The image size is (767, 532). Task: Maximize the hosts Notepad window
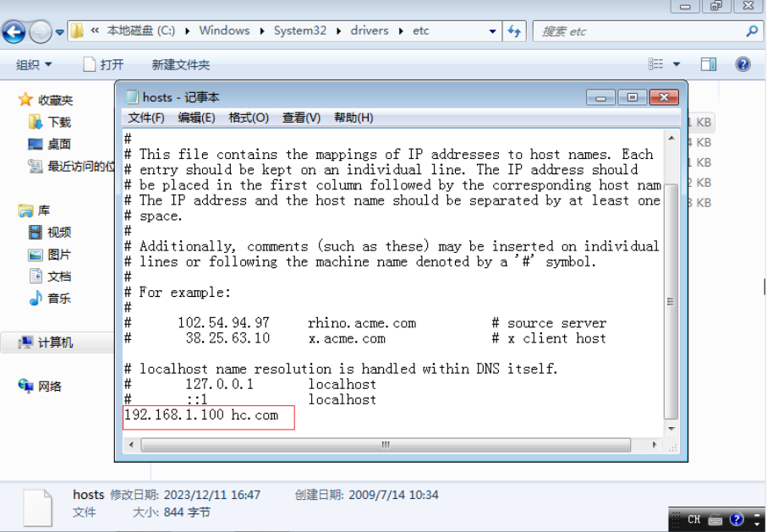[632, 97]
